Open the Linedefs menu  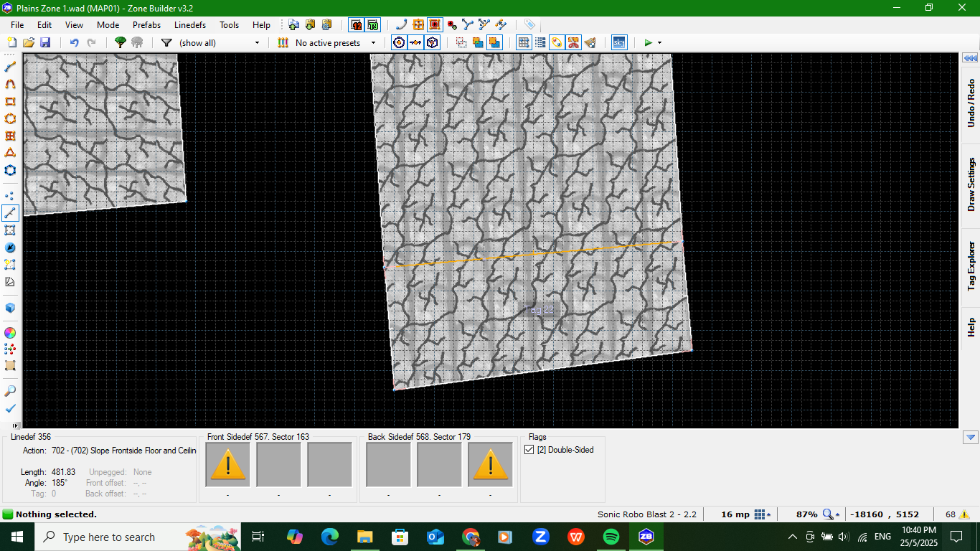[190, 25]
